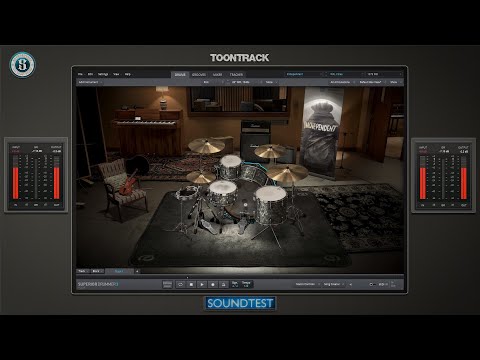Screen dimensions: 480x360
Task: Open the Settings menu
Action: (103, 74)
